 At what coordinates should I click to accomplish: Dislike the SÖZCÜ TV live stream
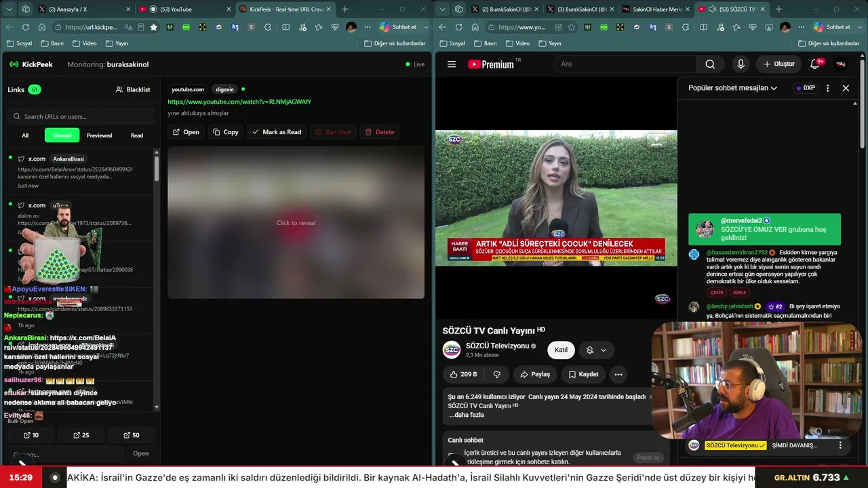[497, 374]
